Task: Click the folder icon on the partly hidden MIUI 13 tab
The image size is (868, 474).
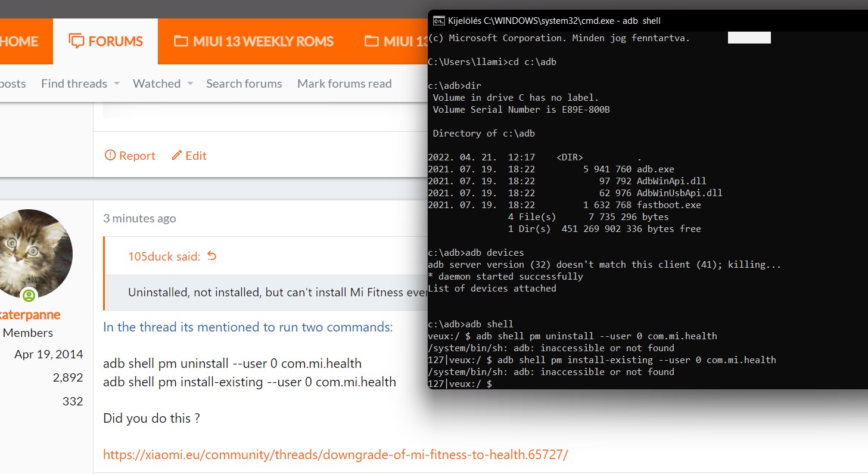Action: point(371,41)
